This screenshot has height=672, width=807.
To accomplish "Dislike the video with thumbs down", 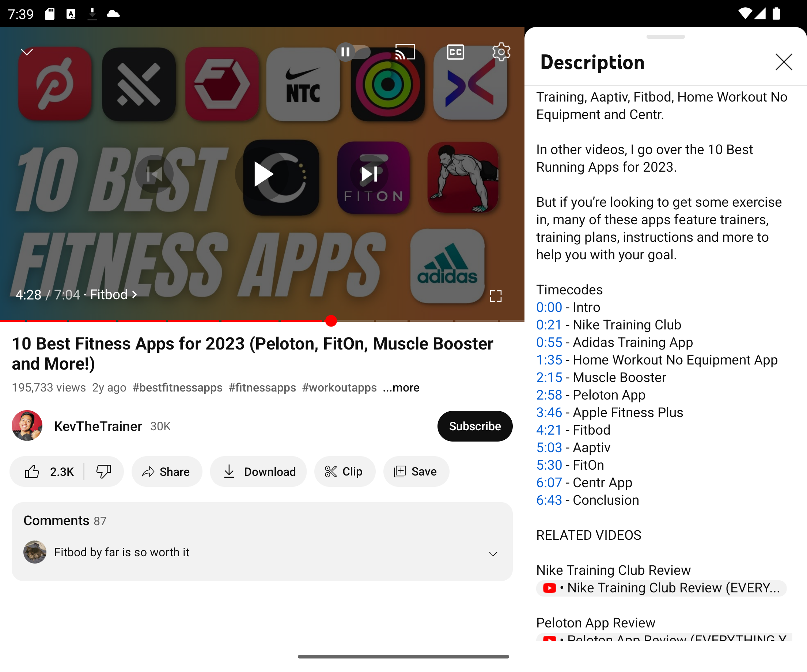I will pyautogui.click(x=104, y=471).
